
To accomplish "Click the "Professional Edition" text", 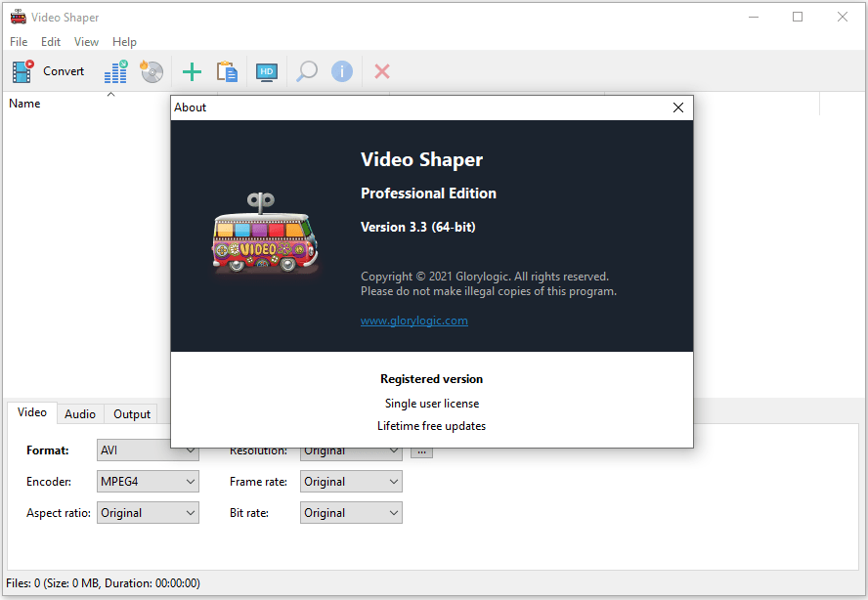I will (428, 193).
